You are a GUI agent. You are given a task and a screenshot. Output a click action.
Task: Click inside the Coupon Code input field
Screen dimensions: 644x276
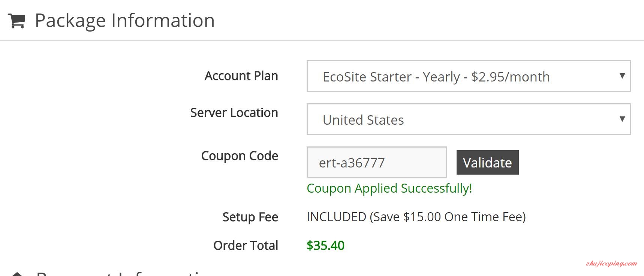click(x=377, y=162)
